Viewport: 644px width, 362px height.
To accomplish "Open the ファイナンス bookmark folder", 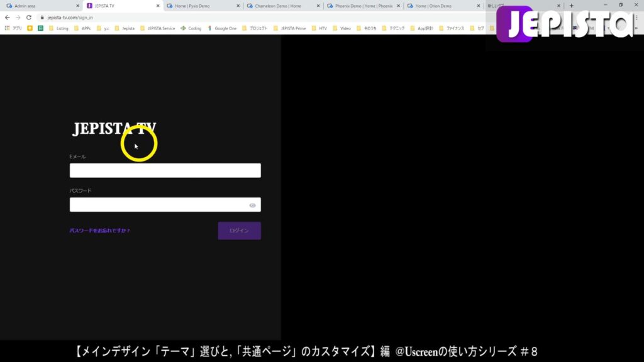I will (x=452, y=28).
